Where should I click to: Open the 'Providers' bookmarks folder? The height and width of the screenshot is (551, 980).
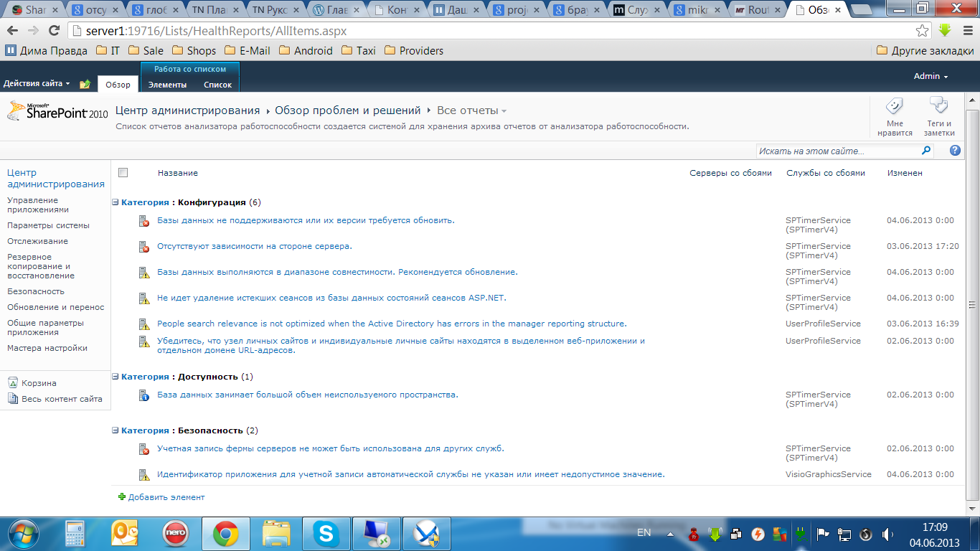tap(414, 50)
